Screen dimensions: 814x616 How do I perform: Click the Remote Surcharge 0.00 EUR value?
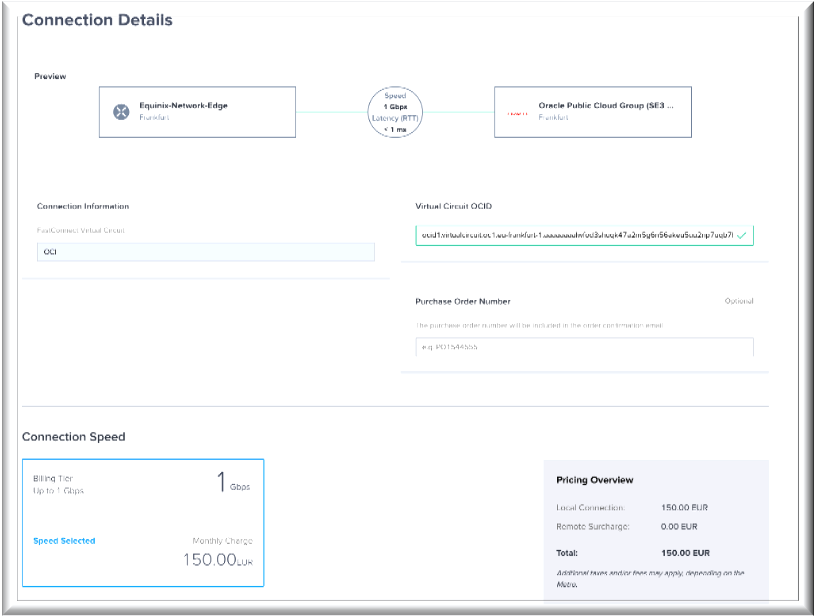click(679, 527)
